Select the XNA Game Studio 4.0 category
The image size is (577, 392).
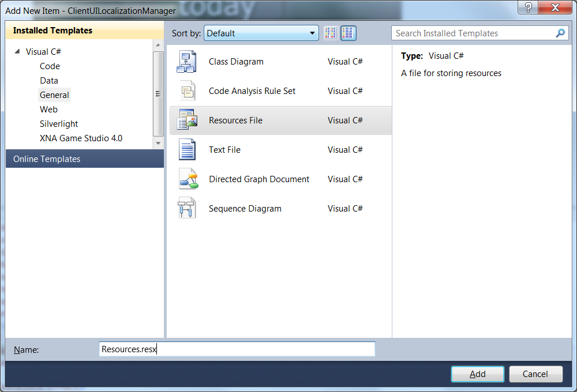point(81,138)
